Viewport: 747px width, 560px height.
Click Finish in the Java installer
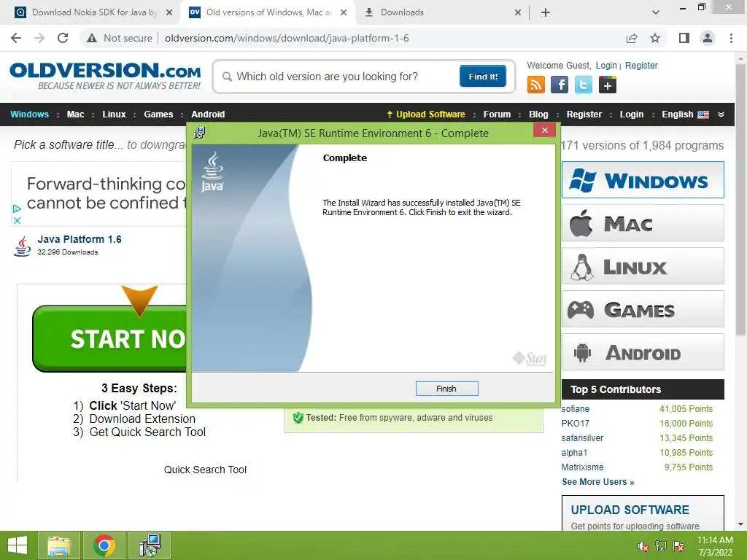[446, 389]
